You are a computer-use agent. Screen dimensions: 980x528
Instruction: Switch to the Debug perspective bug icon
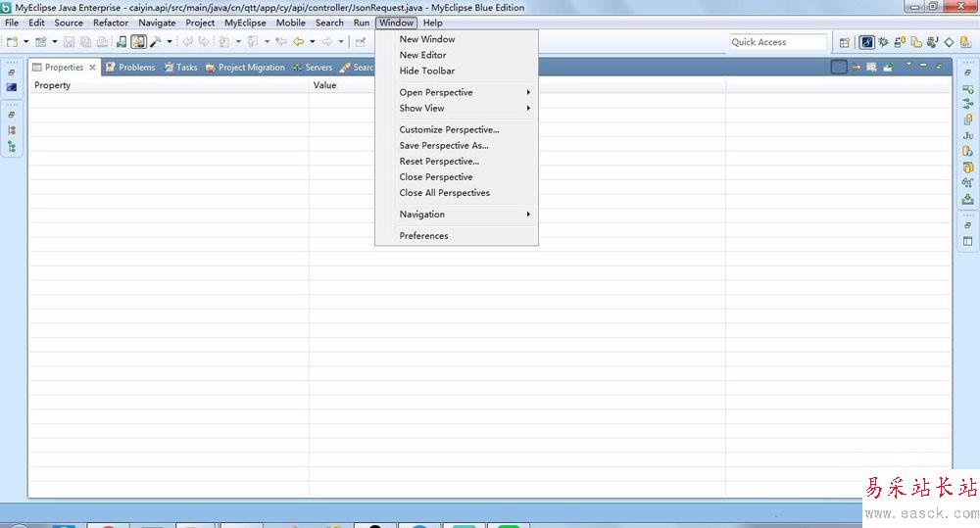coord(883,42)
